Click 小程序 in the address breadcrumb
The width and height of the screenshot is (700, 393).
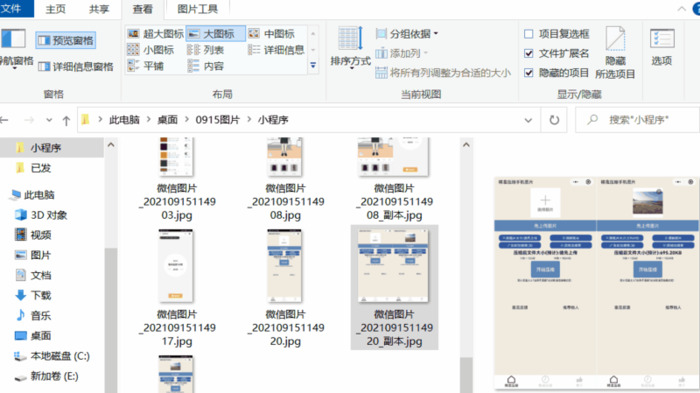pos(273,120)
